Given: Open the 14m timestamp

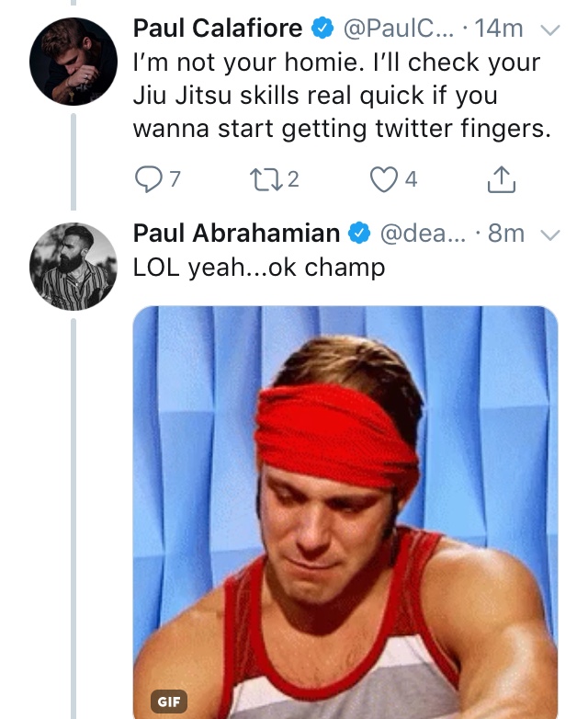Looking at the screenshot, I should [x=499, y=29].
